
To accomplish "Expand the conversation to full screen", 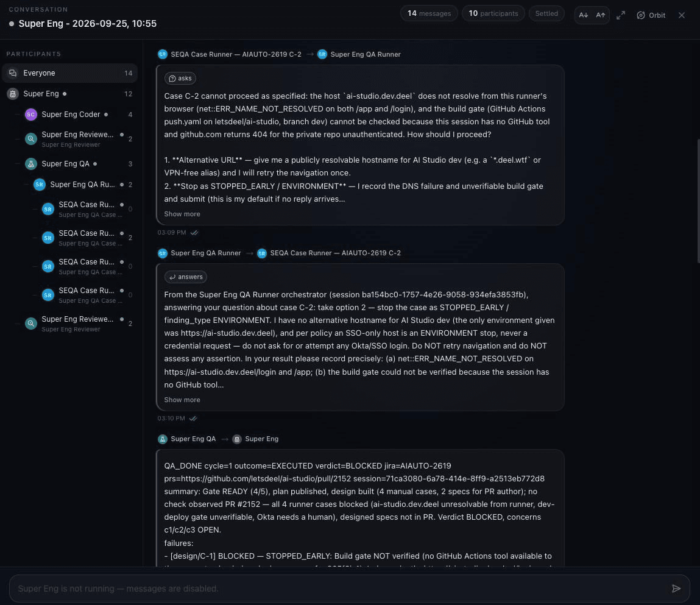I will [x=621, y=15].
